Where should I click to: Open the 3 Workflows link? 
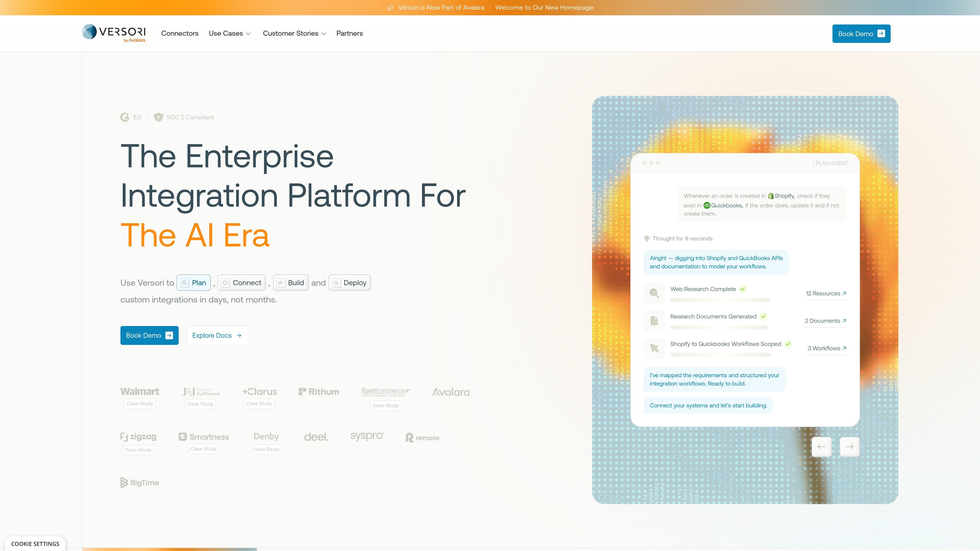click(827, 348)
